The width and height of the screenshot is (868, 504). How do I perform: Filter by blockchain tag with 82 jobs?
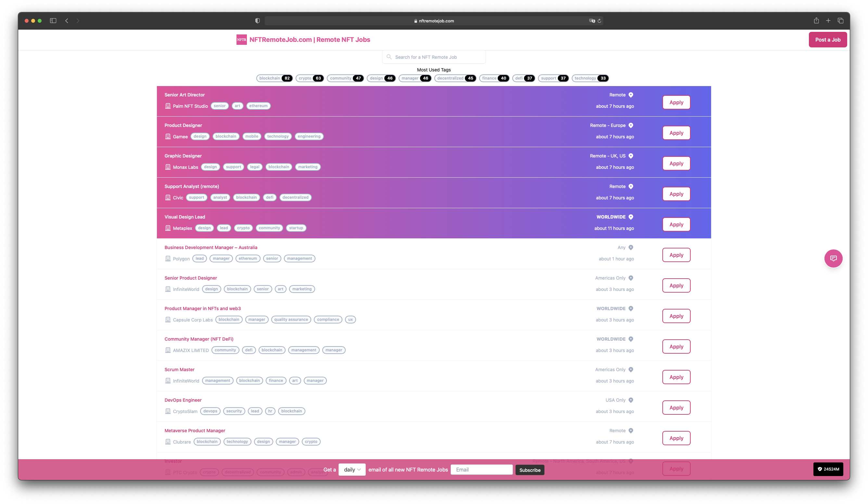pyautogui.click(x=274, y=78)
